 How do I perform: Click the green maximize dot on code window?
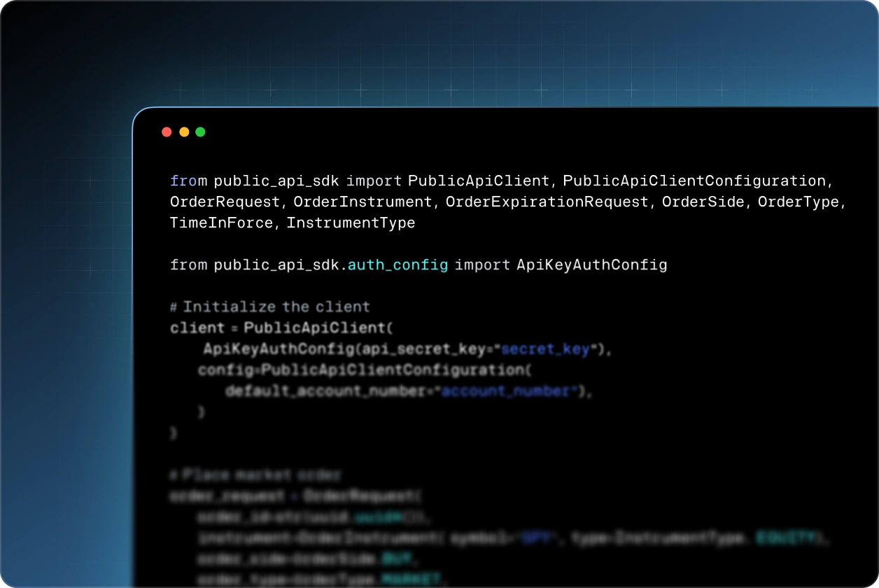pos(200,132)
